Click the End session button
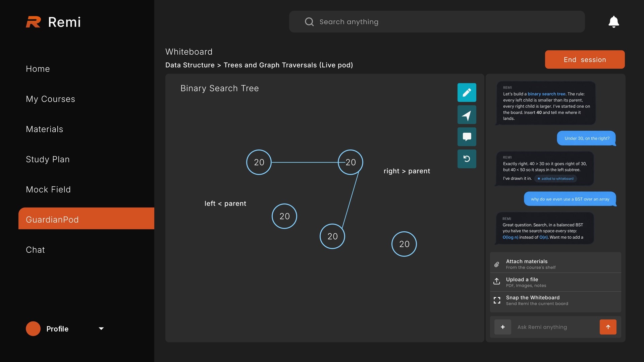This screenshot has height=362, width=644. click(x=585, y=60)
